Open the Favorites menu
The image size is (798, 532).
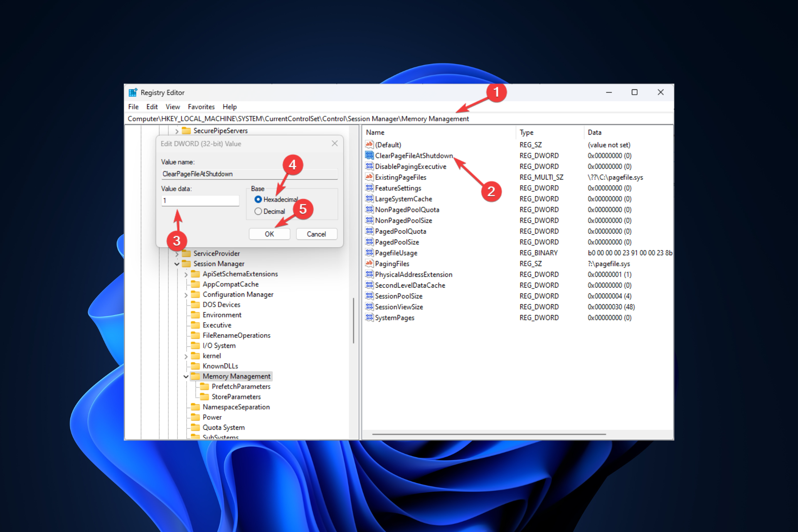tap(201, 107)
